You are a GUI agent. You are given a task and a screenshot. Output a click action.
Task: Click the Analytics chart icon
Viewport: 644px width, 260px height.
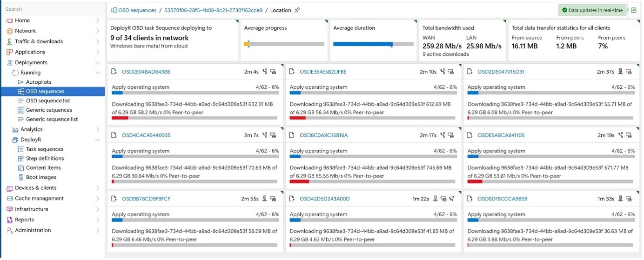[x=15, y=130]
